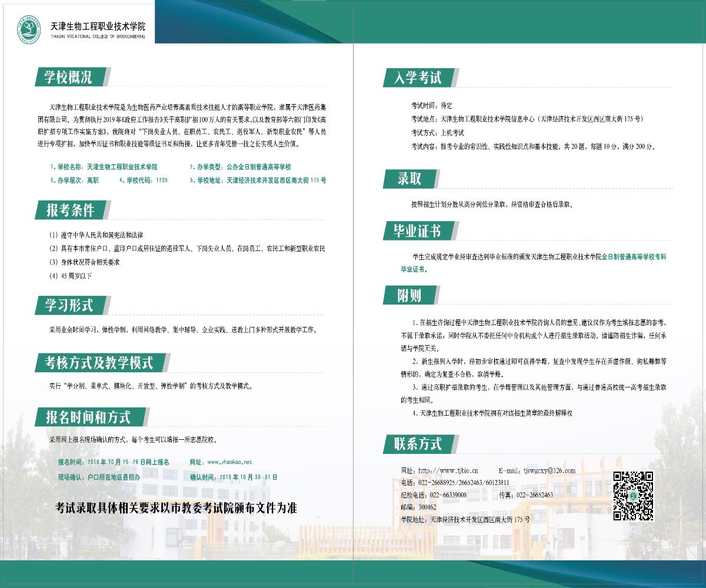Viewport: 706px width, 588px height.
Task: Select the 学习形式 section heading
Action: coord(70,305)
